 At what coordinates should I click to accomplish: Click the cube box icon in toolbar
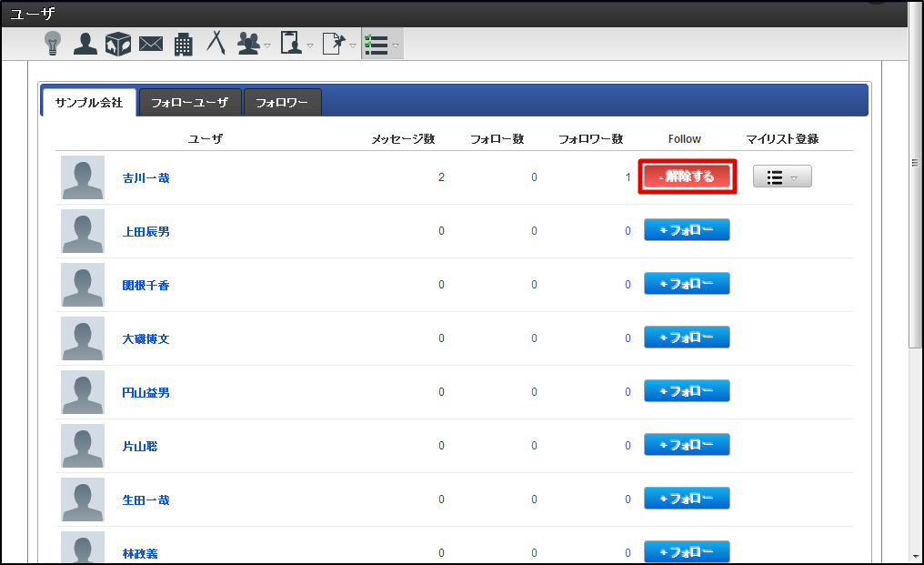tap(117, 43)
